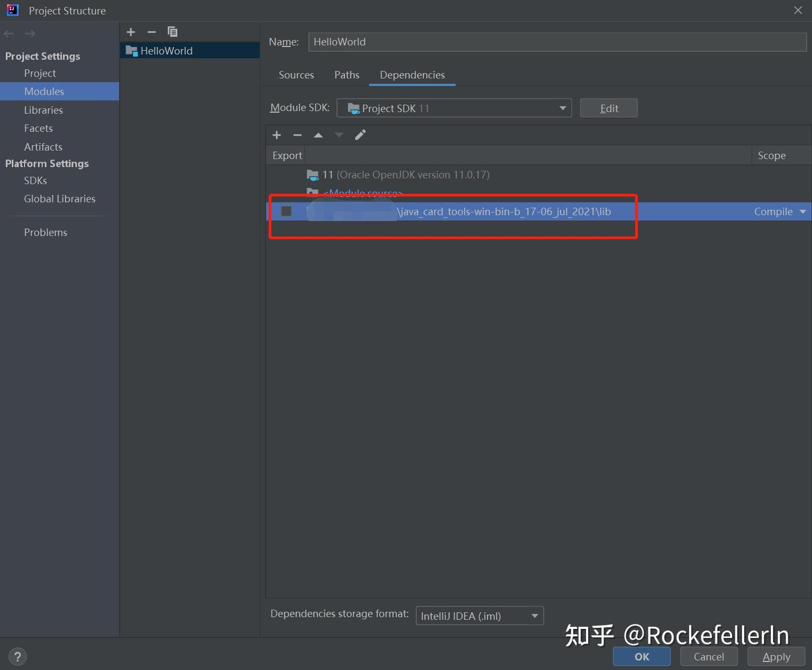Open the Libraries settings
The width and height of the screenshot is (812, 670).
(43, 110)
